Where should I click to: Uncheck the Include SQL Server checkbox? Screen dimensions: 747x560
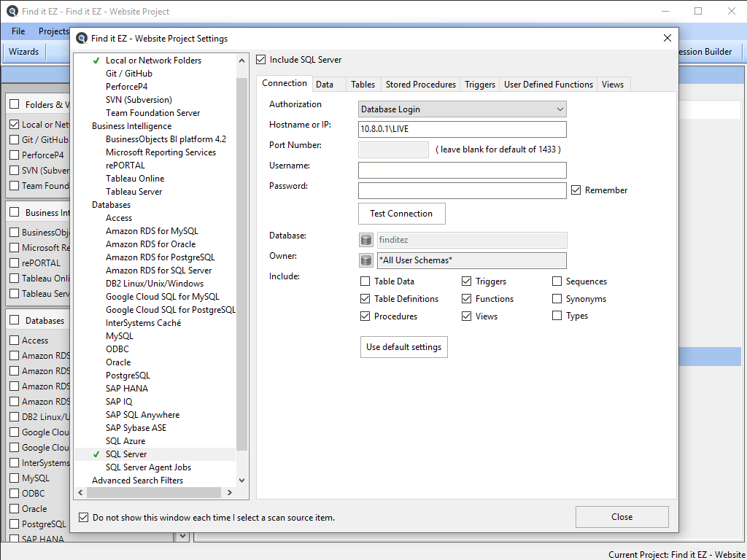click(261, 60)
